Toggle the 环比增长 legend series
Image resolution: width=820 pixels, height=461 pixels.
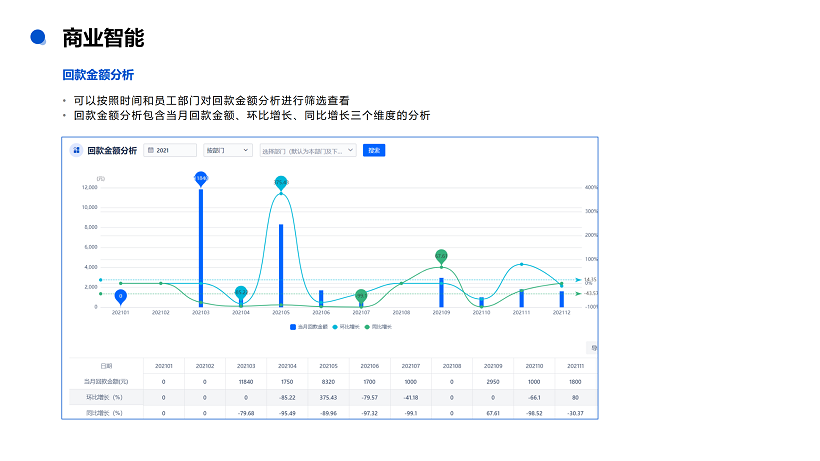[346, 327]
